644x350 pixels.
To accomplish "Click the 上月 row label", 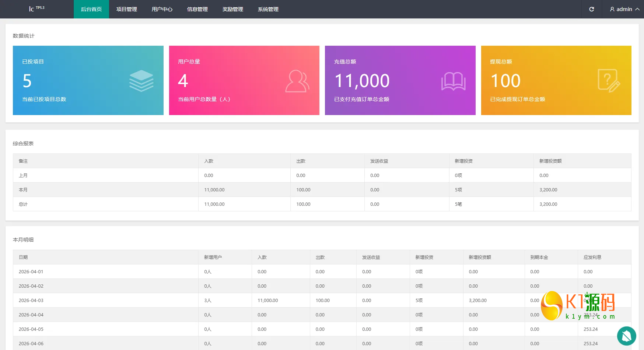I will (23, 176).
